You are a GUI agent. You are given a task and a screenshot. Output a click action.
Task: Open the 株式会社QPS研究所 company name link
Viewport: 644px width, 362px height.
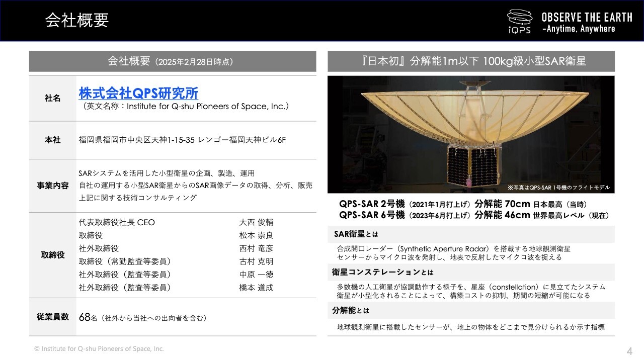click(138, 94)
